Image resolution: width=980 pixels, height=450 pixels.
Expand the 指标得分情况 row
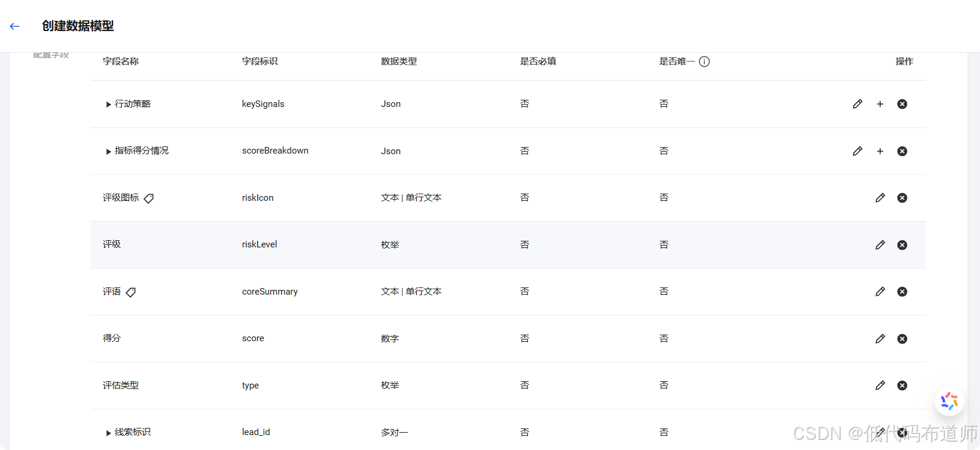click(108, 151)
